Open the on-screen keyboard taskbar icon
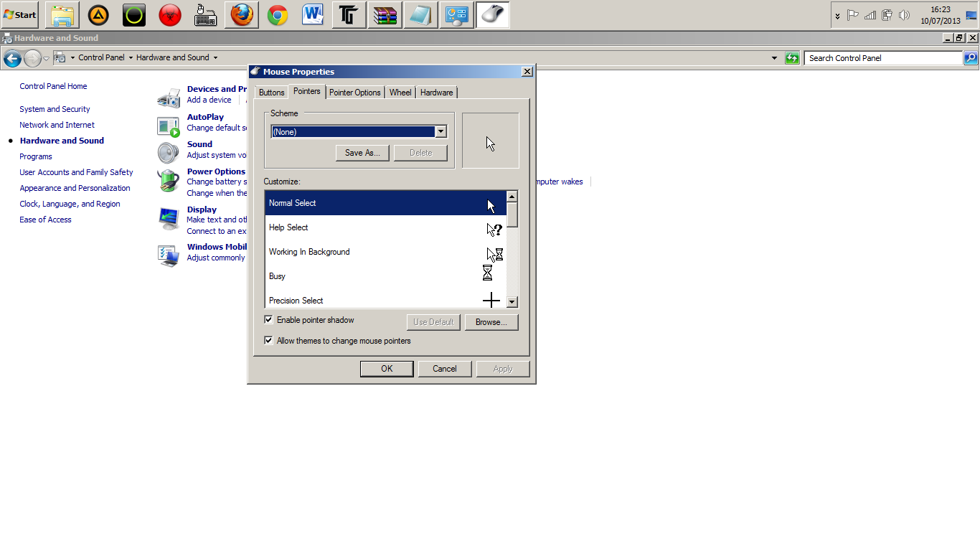This screenshot has height=551, width=980. point(206,14)
